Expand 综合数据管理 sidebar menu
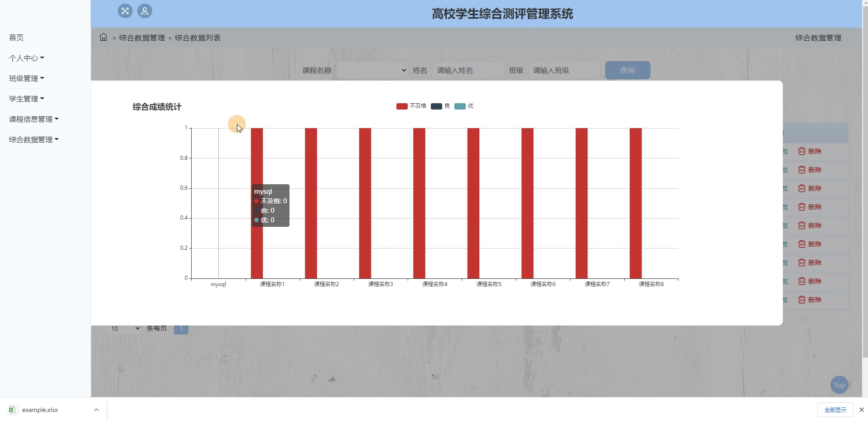This screenshot has width=868, height=421. click(x=34, y=139)
